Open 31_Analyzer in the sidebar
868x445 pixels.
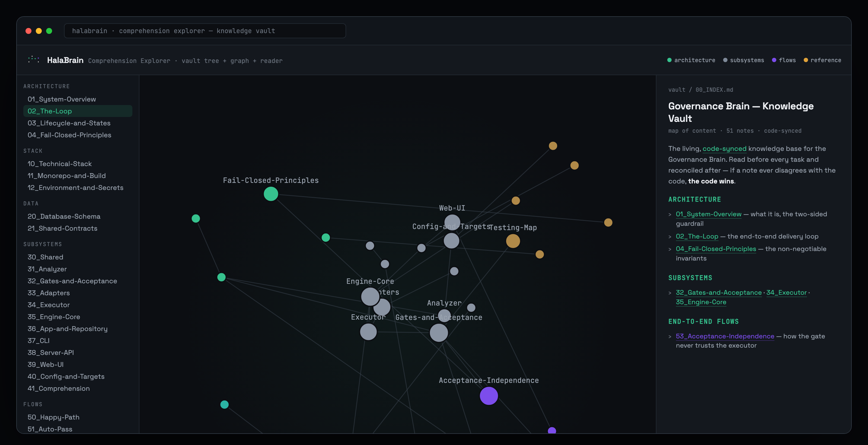[x=78, y=269]
